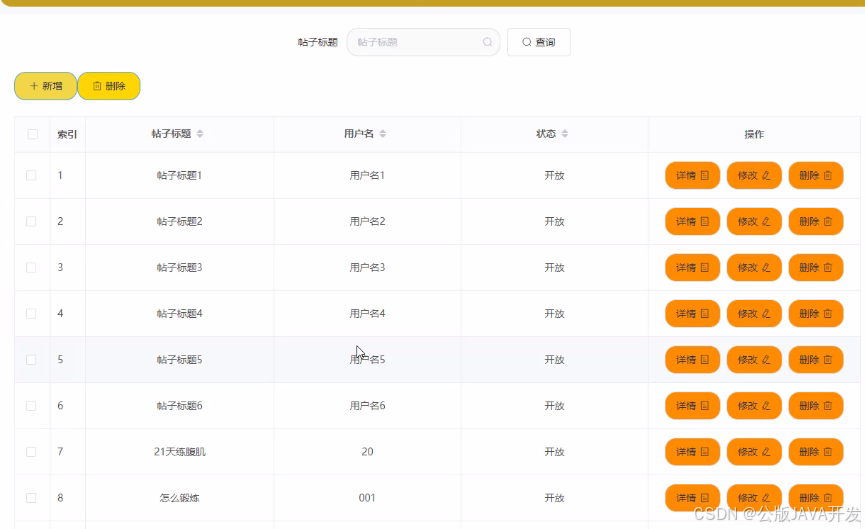Edit row 帖子标题2 with 修改
865x529 pixels.
point(754,221)
